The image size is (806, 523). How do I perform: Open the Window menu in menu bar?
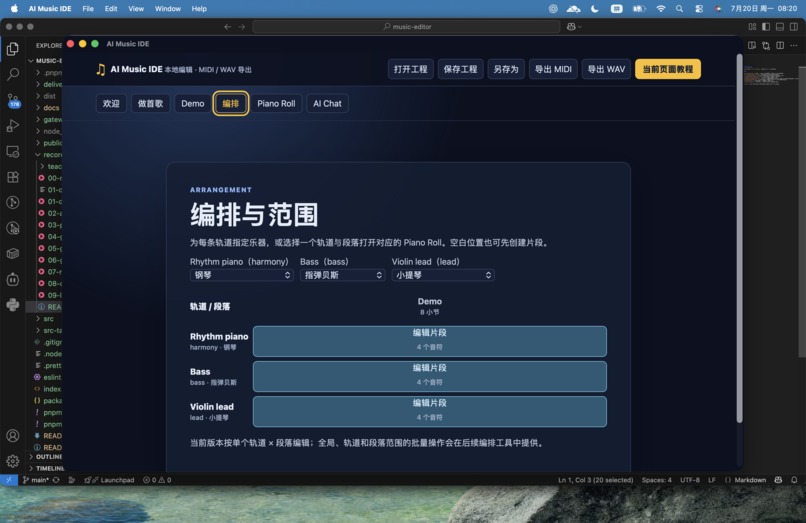[168, 9]
